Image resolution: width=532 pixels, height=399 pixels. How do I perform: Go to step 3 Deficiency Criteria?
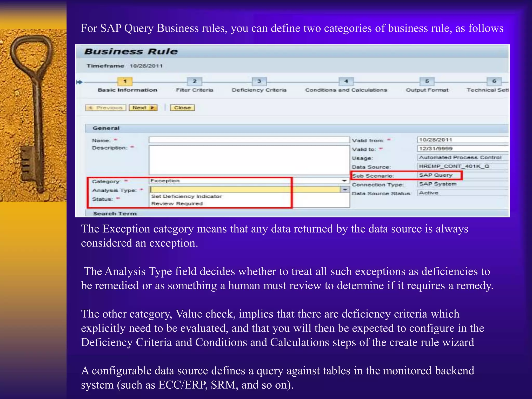pos(259,82)
